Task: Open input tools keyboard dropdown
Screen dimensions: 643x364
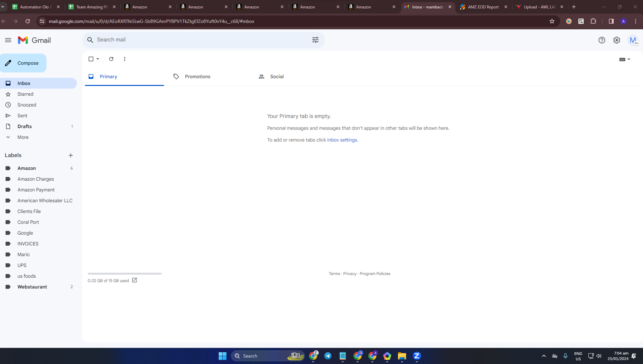Action: point(625,59)
